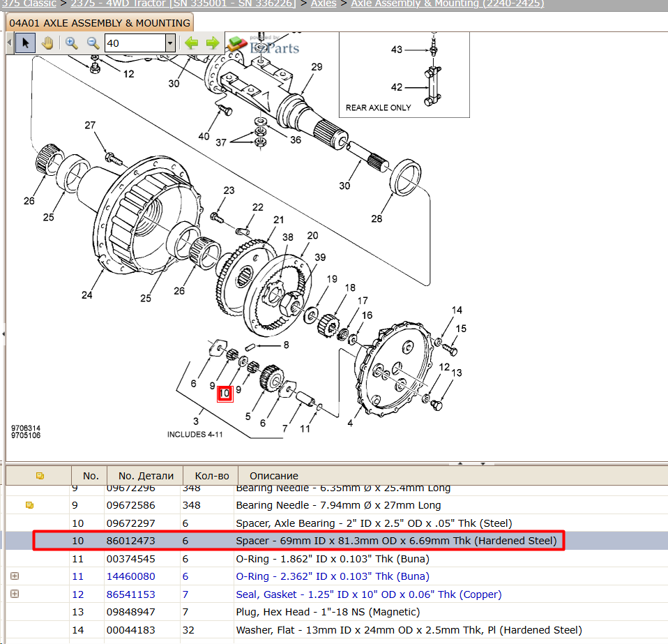Open note icon on part 09672586 row
The image size is (668, 644).
click(29, 505)
